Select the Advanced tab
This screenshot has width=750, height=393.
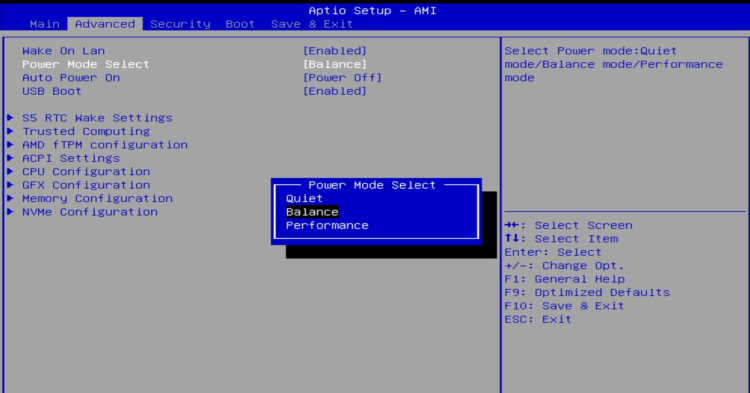[x=105, y=24]
